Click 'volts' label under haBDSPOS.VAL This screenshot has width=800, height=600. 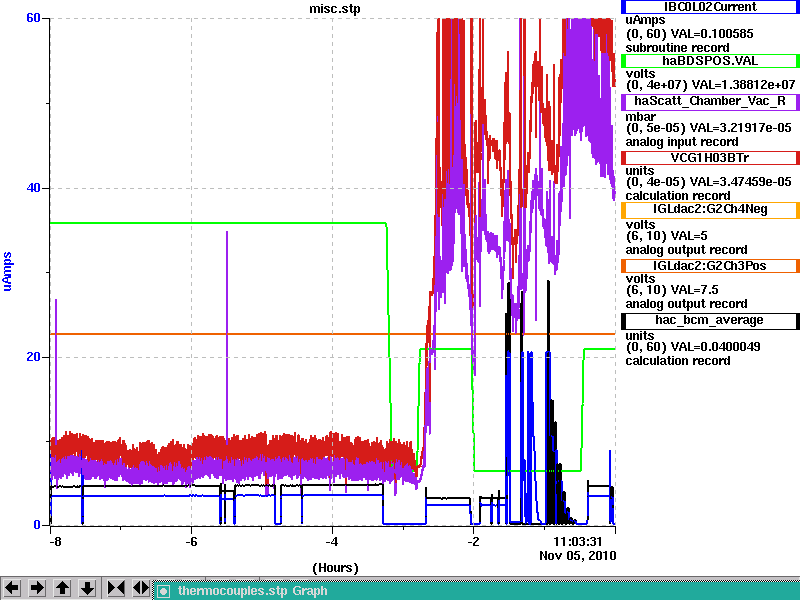click(x=641, y=74)
